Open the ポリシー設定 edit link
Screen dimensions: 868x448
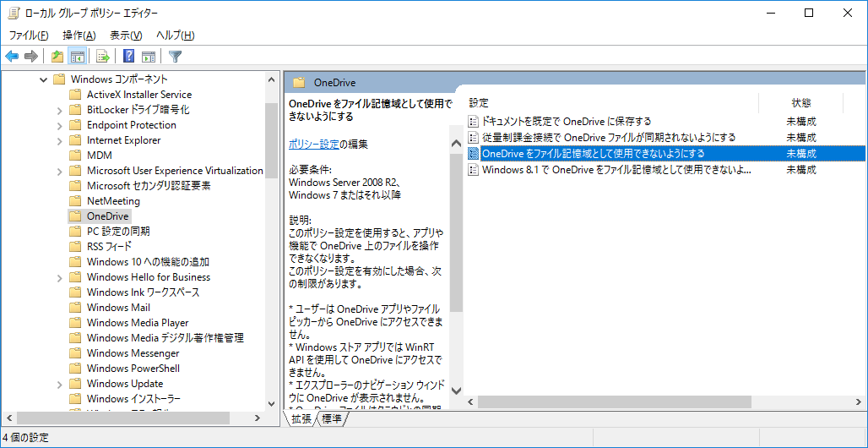[314, 145]
